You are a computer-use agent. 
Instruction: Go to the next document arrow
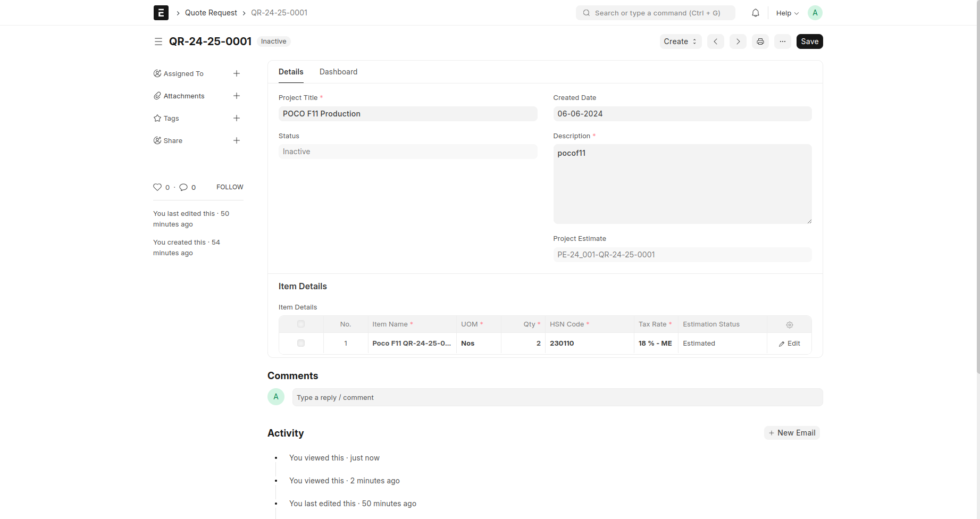click(x=738, y=41)
